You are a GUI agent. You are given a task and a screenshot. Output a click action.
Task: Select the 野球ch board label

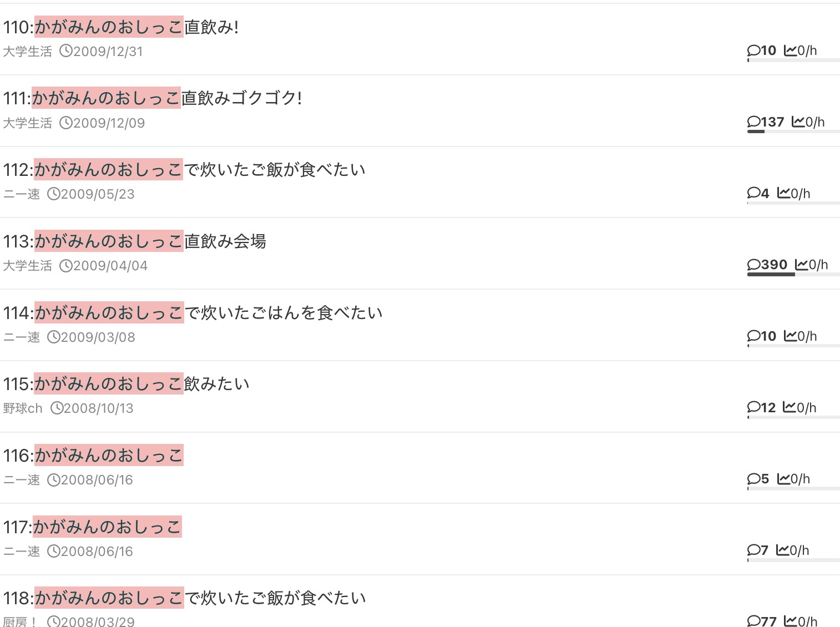23,408
